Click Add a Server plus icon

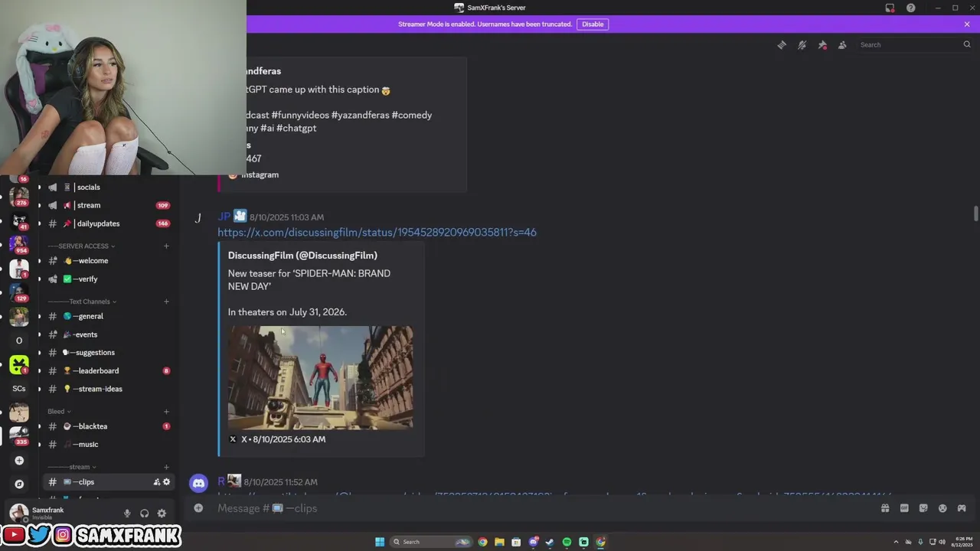(19, 461)
